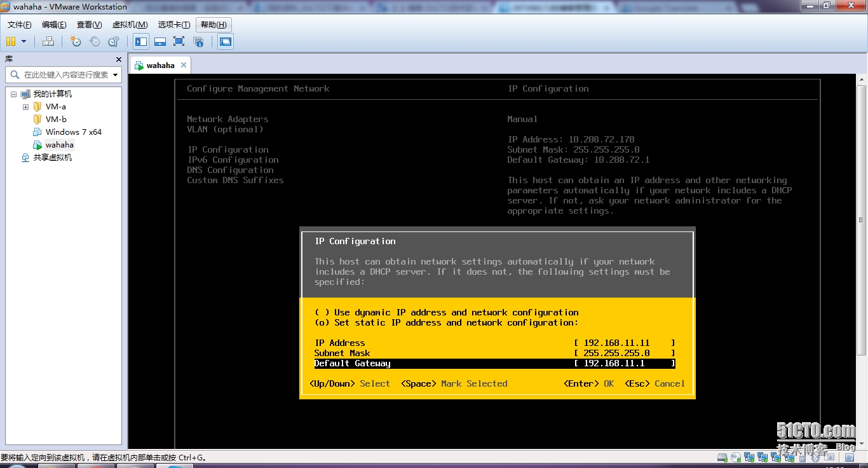
Task: Open the message log status bar icon
Action: (850, 457)
